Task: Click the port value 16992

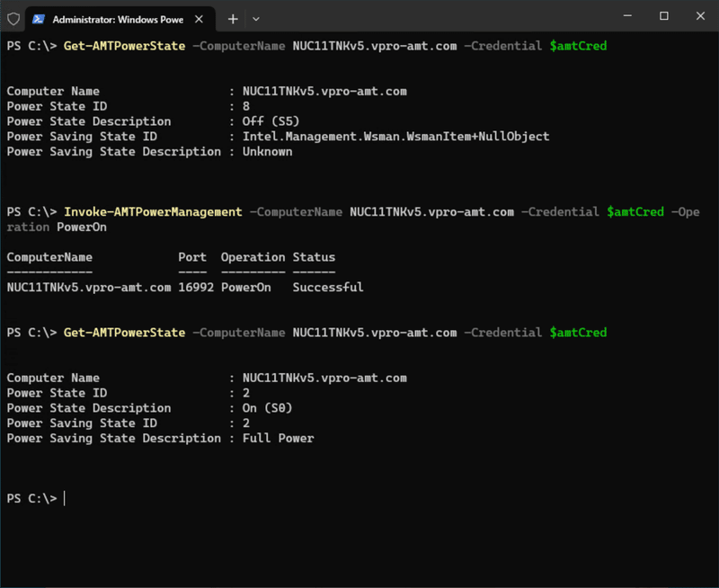Action: point(196,288)
